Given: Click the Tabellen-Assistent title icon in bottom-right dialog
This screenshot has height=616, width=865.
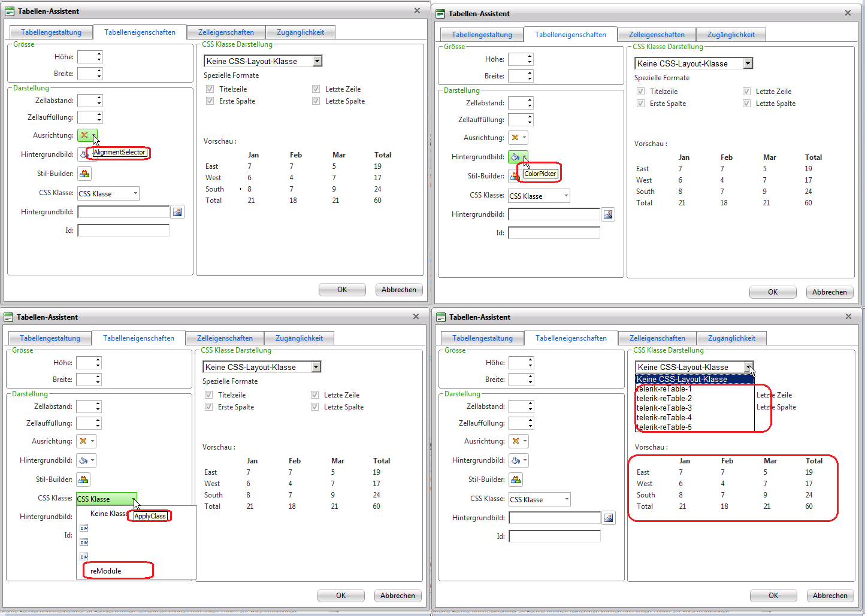Looking at the screenshot, I should coord(441,317).
